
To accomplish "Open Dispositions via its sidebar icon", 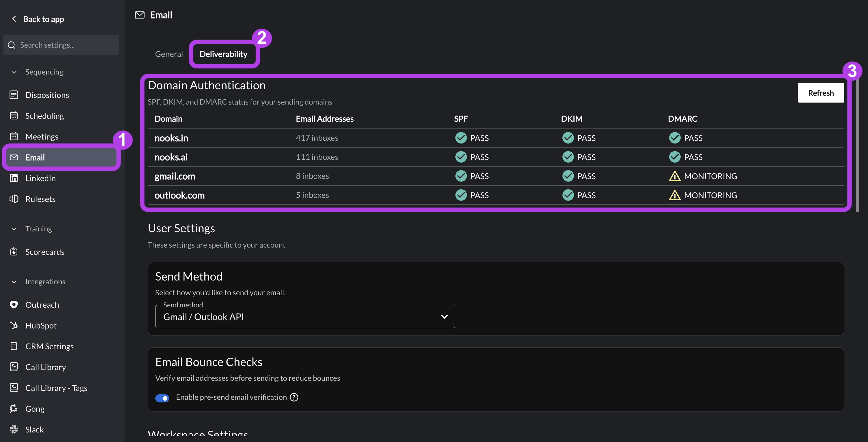I will (14, 95).
